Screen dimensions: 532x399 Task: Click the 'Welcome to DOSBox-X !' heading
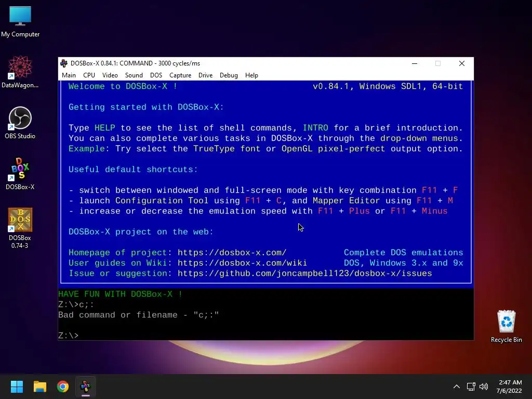[x=123, y=86]
